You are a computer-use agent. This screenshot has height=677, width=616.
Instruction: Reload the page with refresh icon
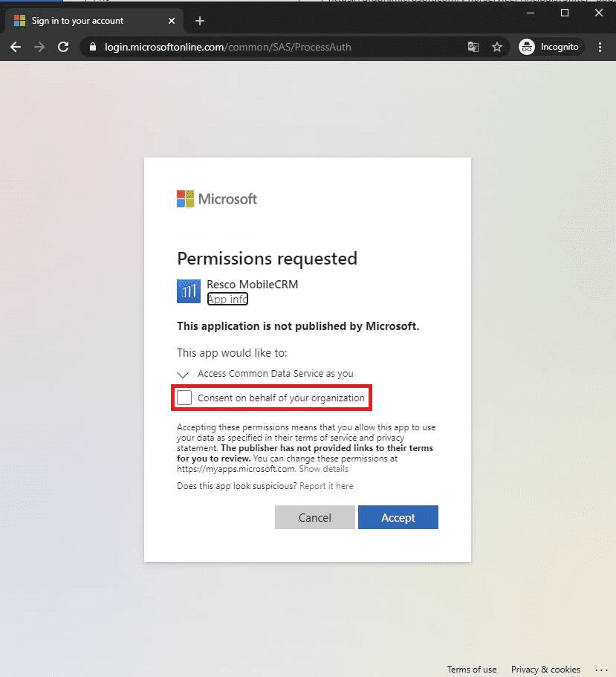pos(64,47)
